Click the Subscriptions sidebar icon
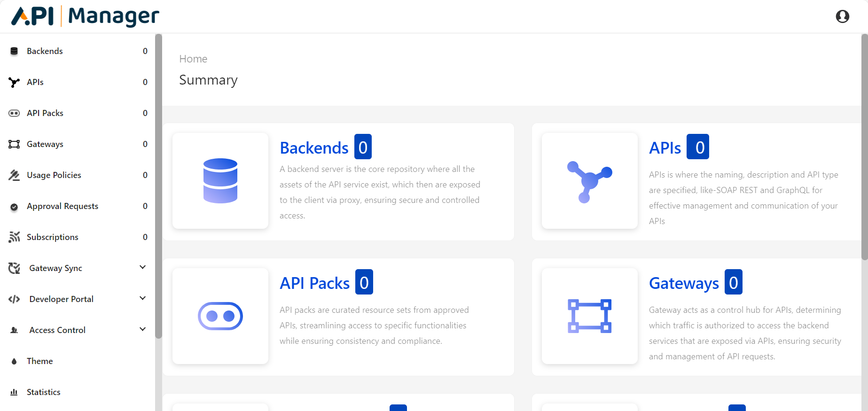The width and height of the screenshot is (868, 411). point(14,237)
